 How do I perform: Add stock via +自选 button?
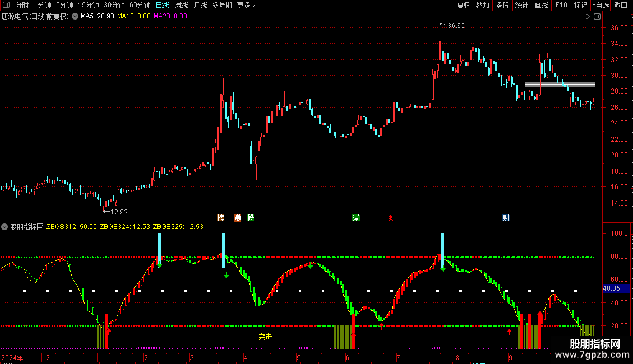(601, 5)
